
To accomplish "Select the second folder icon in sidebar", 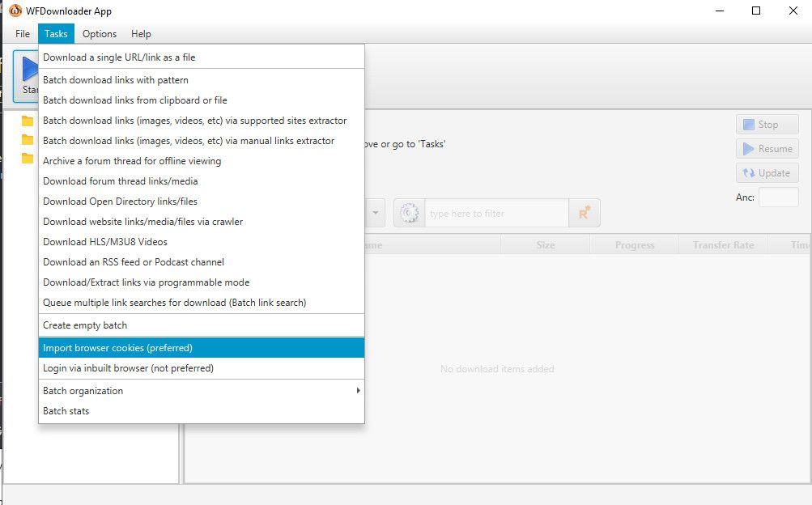I will coord(28,140).
